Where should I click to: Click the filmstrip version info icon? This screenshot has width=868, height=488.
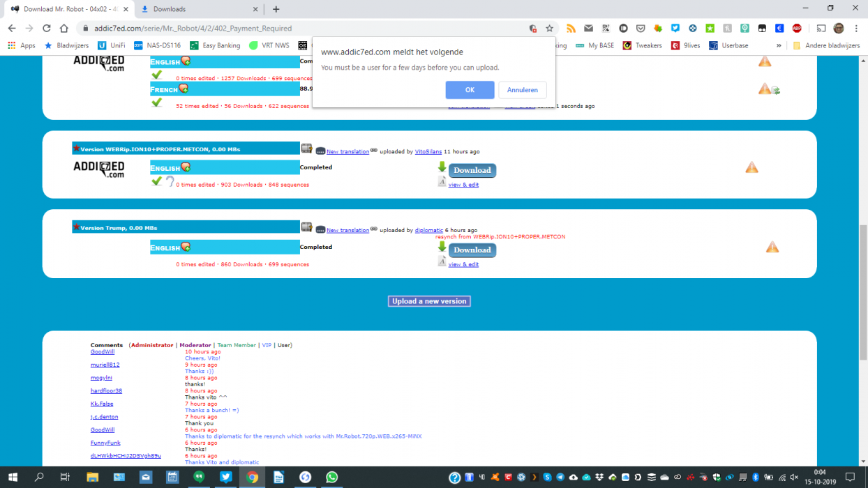(x=306, y=148)
